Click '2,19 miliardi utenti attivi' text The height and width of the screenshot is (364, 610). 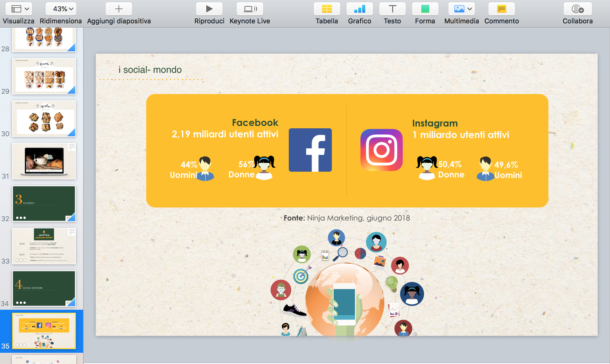[225, 134]
